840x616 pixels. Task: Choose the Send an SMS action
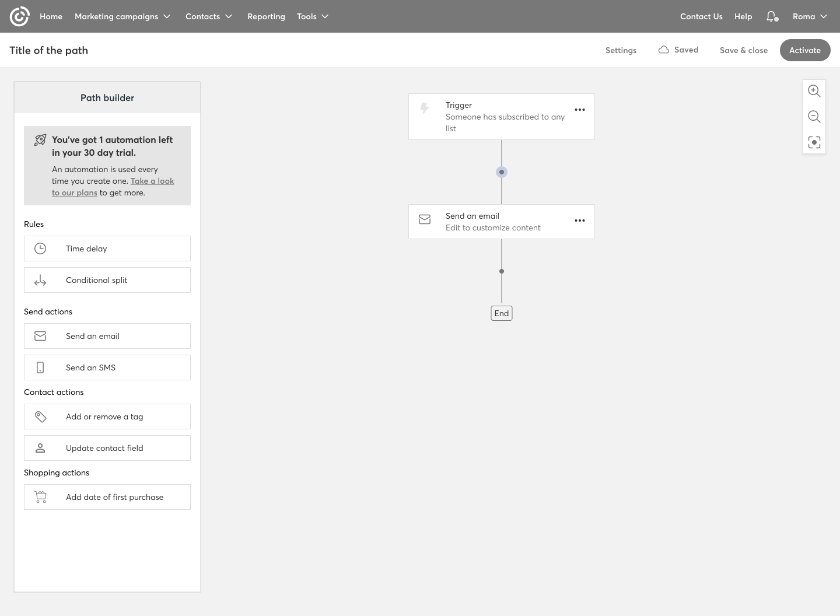(x=107, y=367)
